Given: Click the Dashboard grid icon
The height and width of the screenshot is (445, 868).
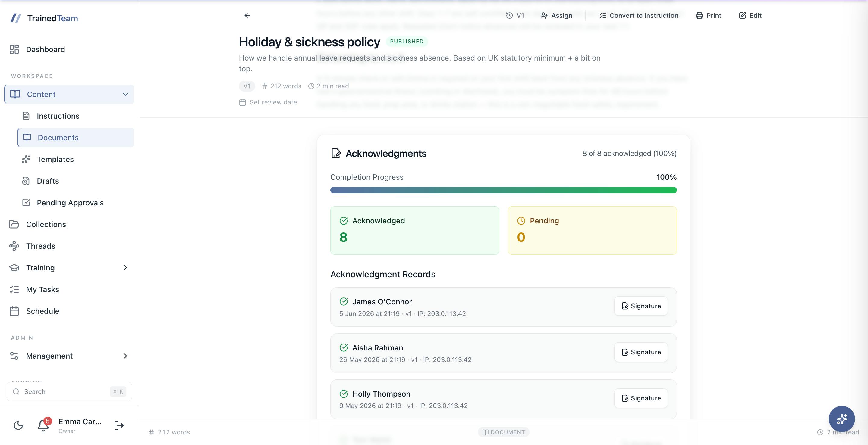Looking at the screenshot, I should pos(14,49).
